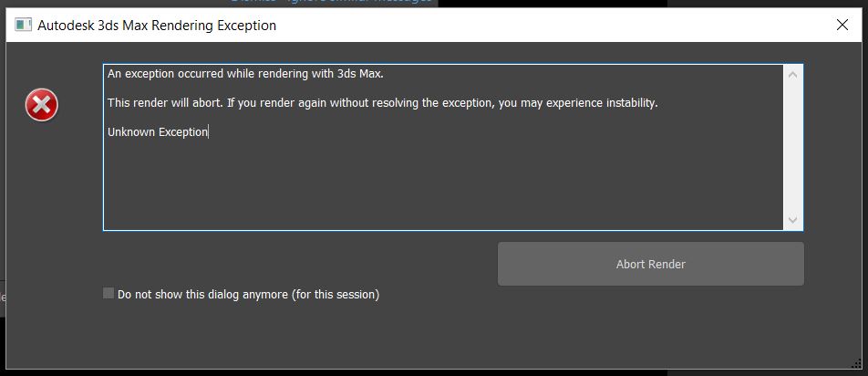Screen dimensions: 868x376
Task: Click the "Autodesk 3ds Max Rendering Exception" title text
Action: pos(156,26)
